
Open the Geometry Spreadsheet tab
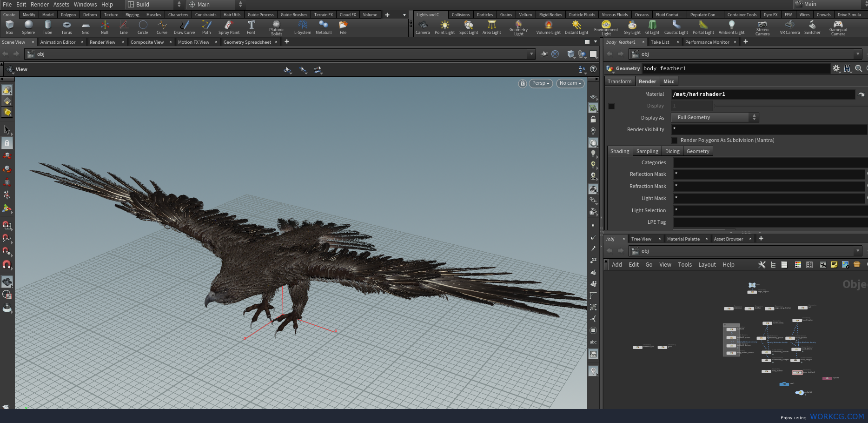pos(247,42)
